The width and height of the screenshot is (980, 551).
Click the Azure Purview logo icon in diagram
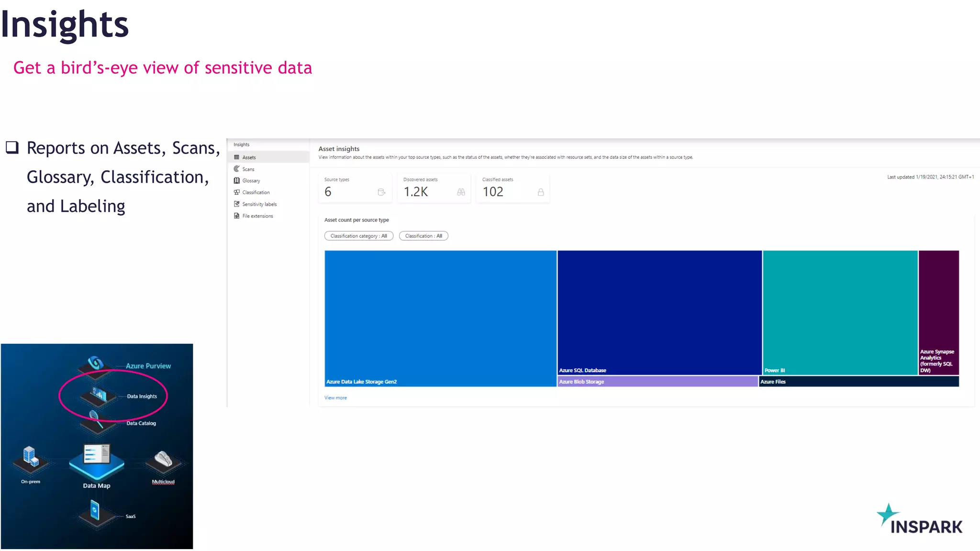point(96,363)
